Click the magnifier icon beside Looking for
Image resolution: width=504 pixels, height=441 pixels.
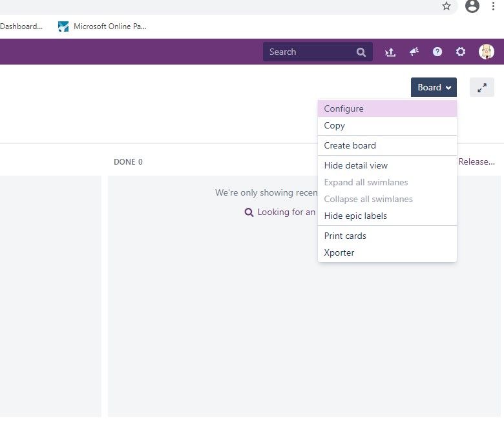pos(249,212)
